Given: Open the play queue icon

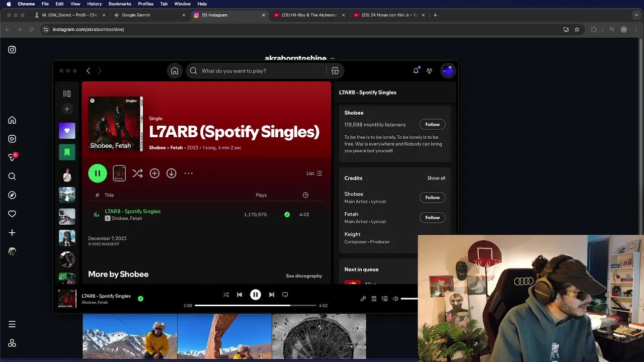Looking at the screenshot, I should (374, 299).
